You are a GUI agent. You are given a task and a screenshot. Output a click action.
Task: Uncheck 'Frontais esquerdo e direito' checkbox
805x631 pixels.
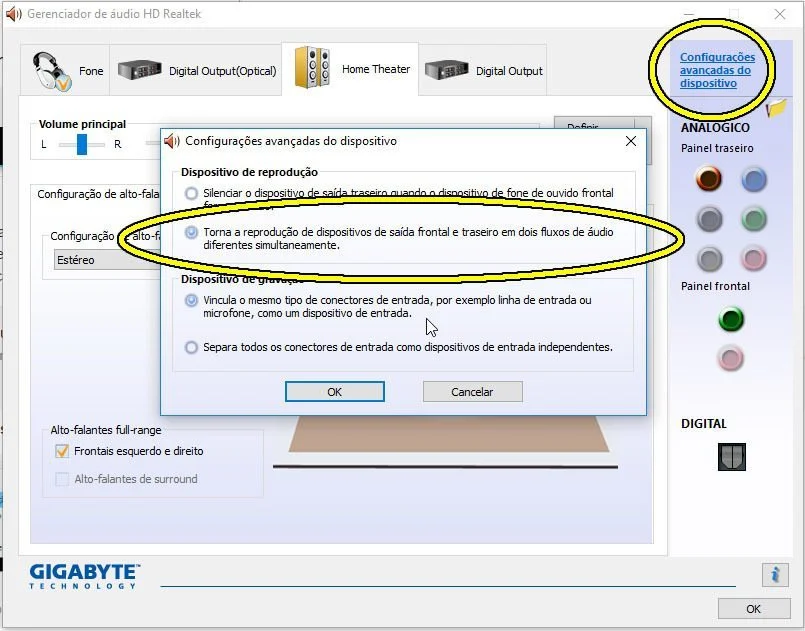[62, 451]
